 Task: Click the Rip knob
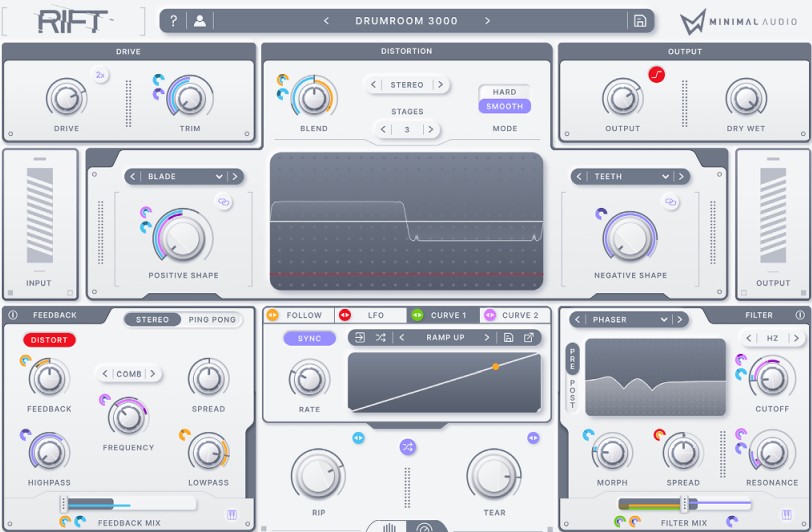pyautogui.click(x=318, y=475)
